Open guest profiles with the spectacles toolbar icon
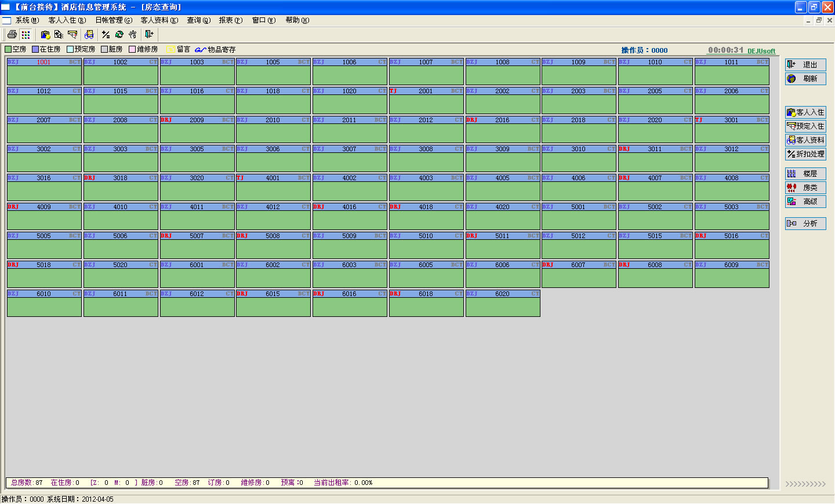The width and height of the screenshot is (835, 504). (x=89, y=35)
